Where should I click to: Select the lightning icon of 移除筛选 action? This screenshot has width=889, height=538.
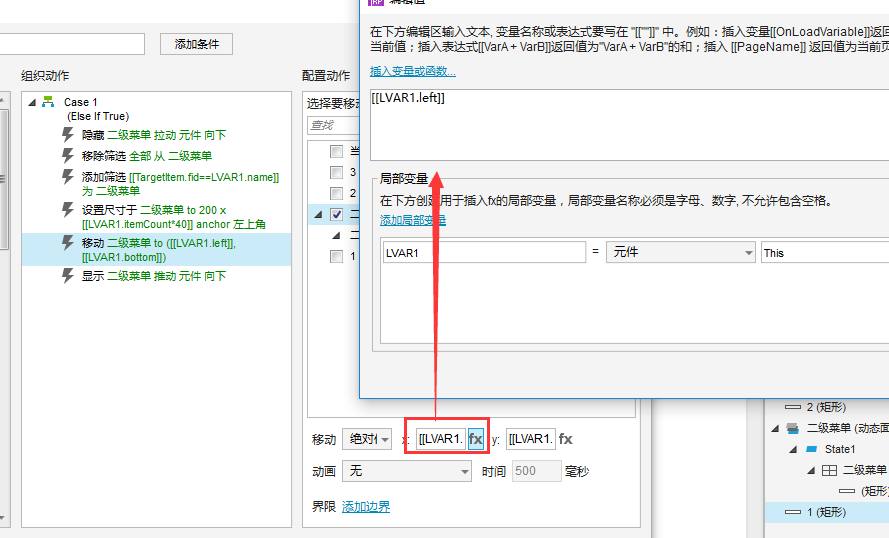pyautogui.click(x=68, y=156)
